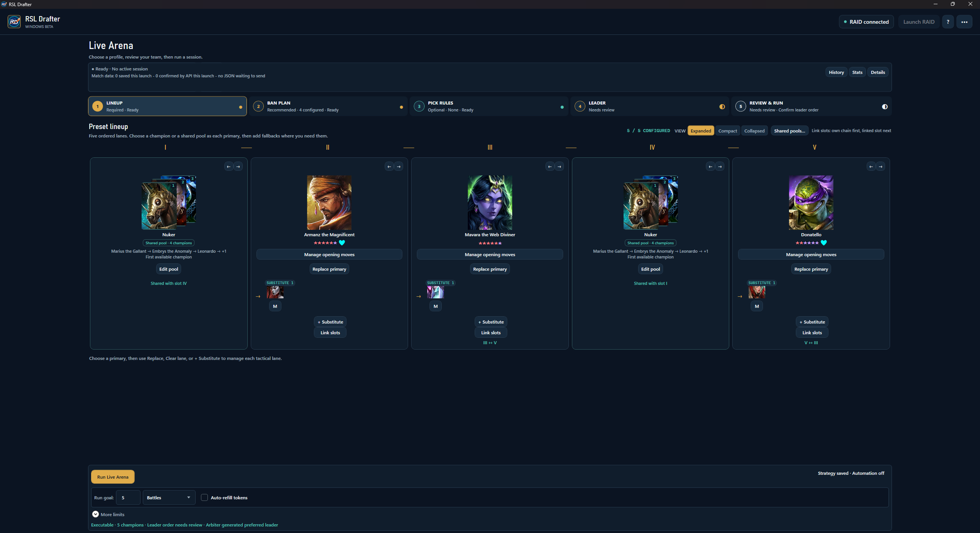This screenshot has width=980, height=533.
Task: Select Armanz substitute 1 portrait
Action: pyautogui.click(x=275, y=292)
